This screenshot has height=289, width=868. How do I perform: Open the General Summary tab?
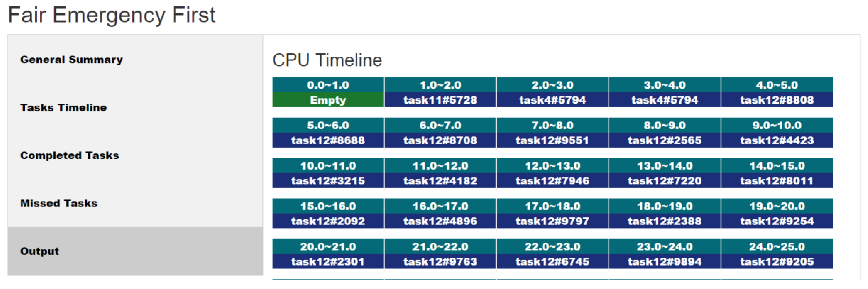71,60
